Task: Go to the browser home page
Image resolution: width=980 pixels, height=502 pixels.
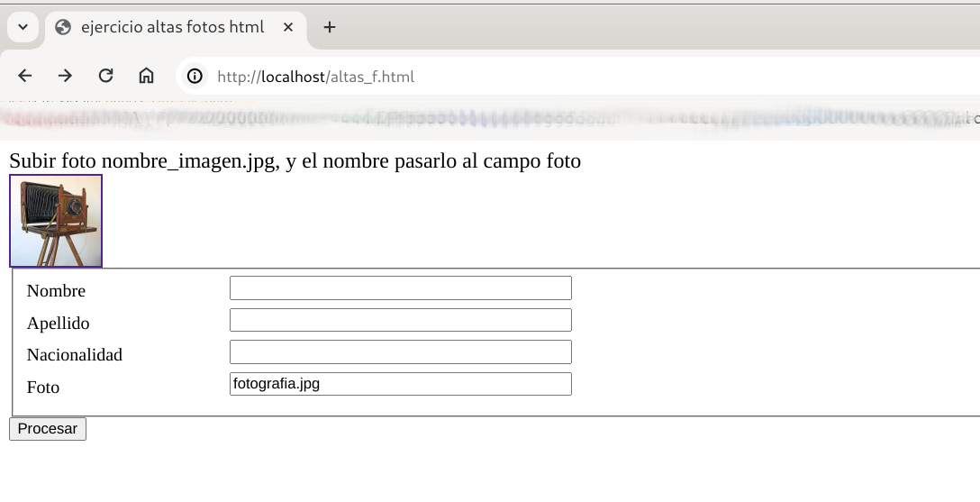Action: (x=146, y=77)
